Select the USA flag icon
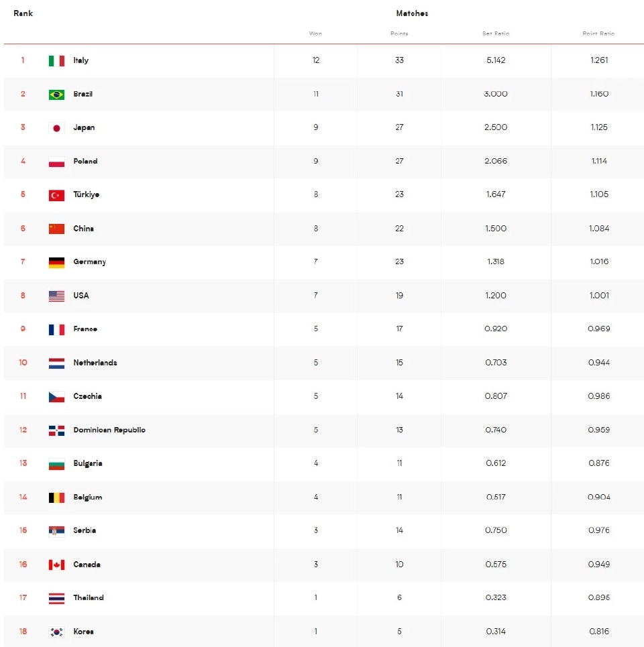Viewport: 644px width, 647px height. pos(56,296)
